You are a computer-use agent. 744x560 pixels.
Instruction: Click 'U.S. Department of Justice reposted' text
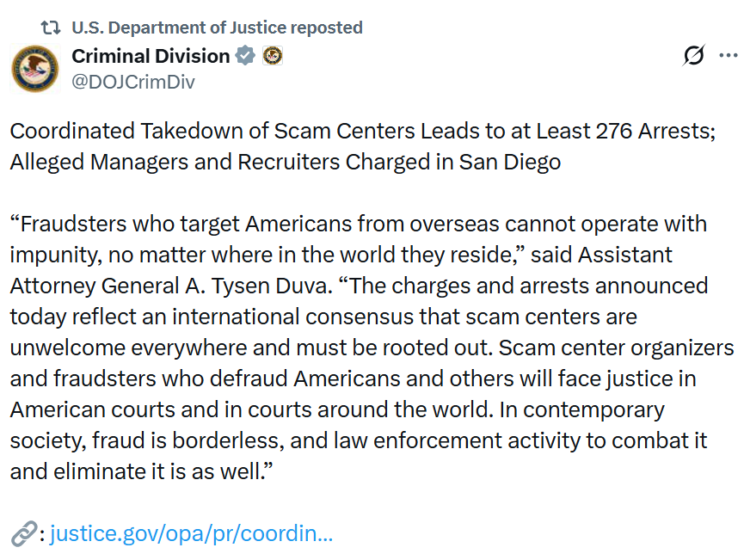217,27
